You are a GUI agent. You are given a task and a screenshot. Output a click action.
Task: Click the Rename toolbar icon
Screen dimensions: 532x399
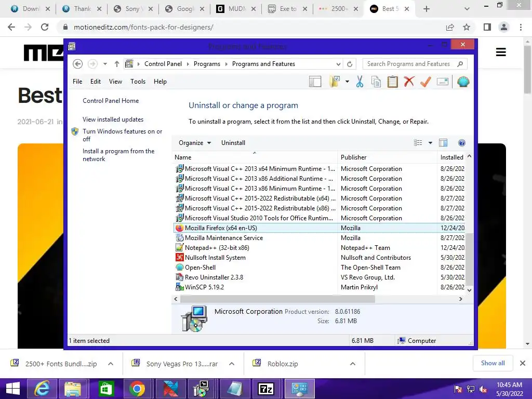pyautogui.click(x=443, y=82)
